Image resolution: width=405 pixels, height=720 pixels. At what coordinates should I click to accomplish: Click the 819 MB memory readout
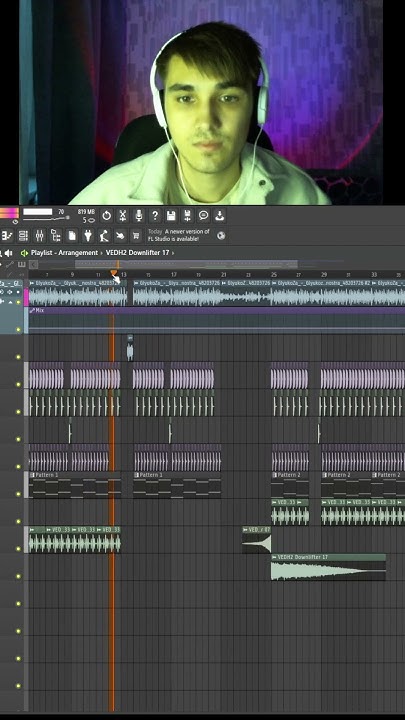86,212
